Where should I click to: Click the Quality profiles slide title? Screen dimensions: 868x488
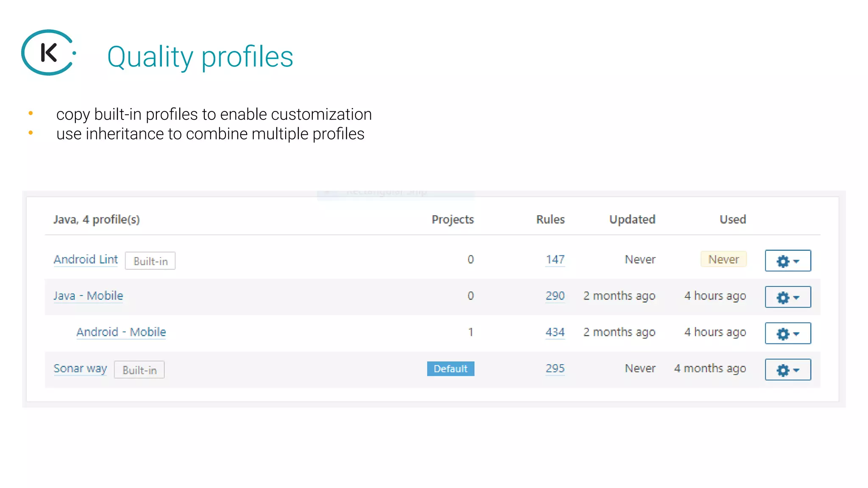(200, 57)
